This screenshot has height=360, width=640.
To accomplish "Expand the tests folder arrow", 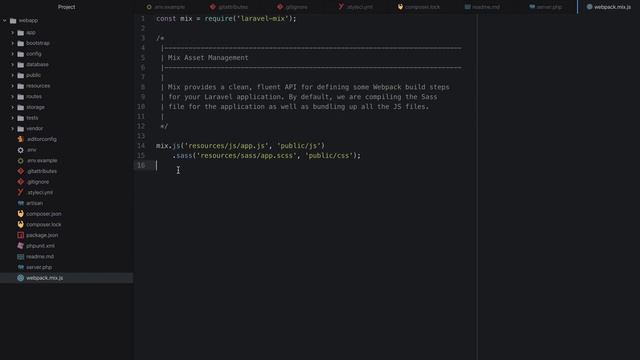I will click(12, 118).
